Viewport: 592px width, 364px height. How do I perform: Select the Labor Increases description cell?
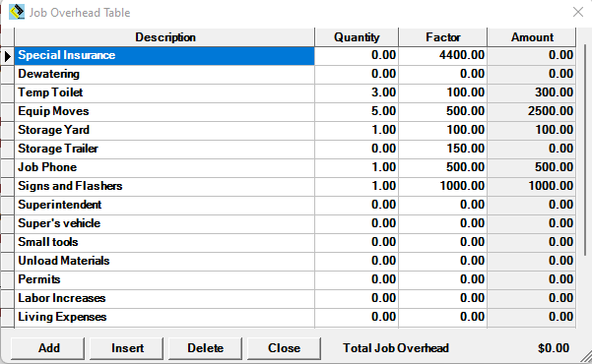(164, 298)
